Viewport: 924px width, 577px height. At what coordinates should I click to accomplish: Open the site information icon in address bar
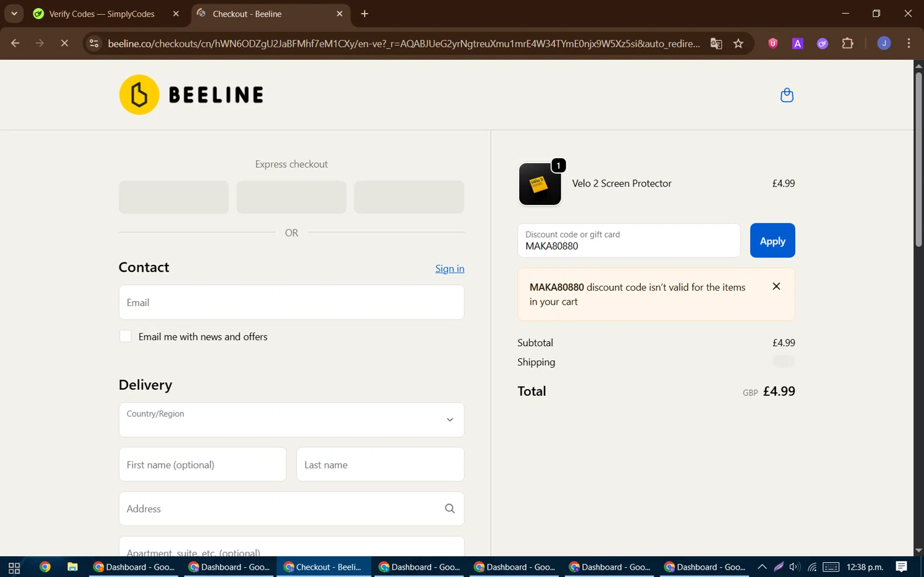[x=94, y=43]
